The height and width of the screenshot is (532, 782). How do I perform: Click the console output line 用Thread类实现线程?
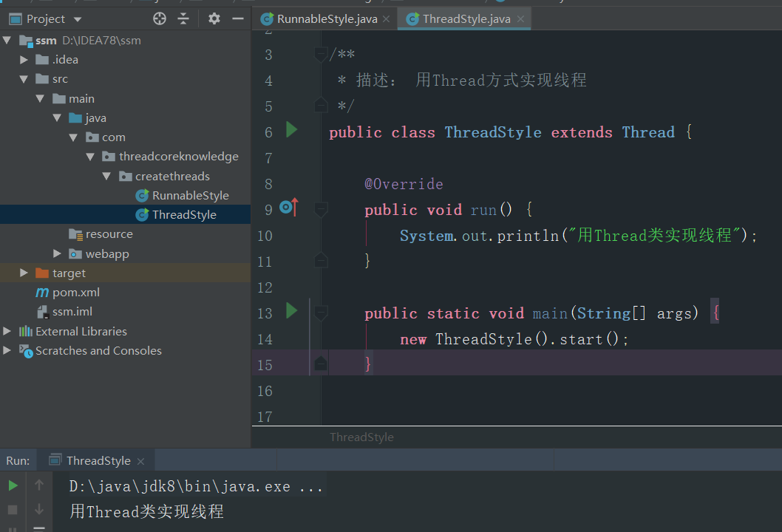(146, 511)
